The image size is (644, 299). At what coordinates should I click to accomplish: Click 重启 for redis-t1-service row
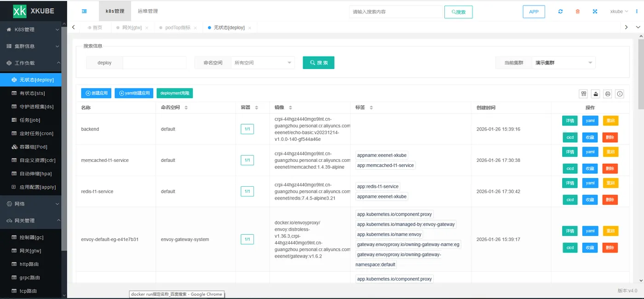610,183
